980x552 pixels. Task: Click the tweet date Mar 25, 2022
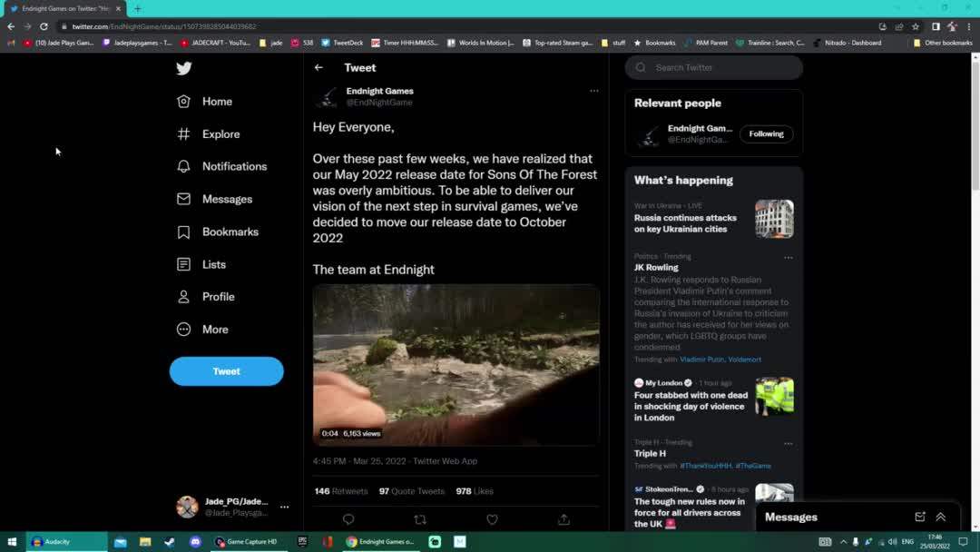(x=379, y=461)
